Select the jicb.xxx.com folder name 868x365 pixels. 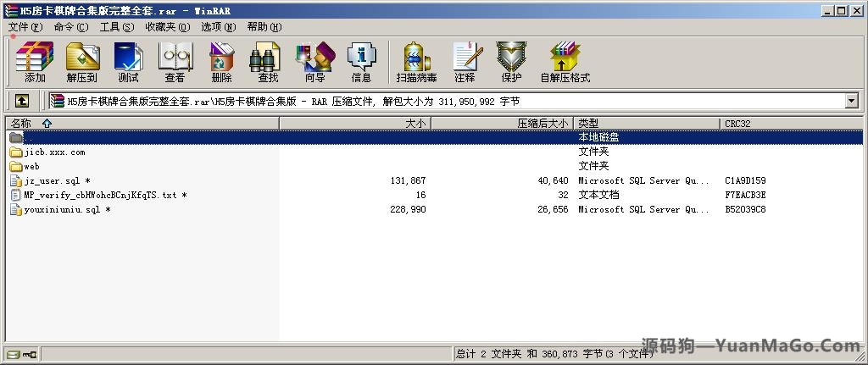click(x=55, y=152)
